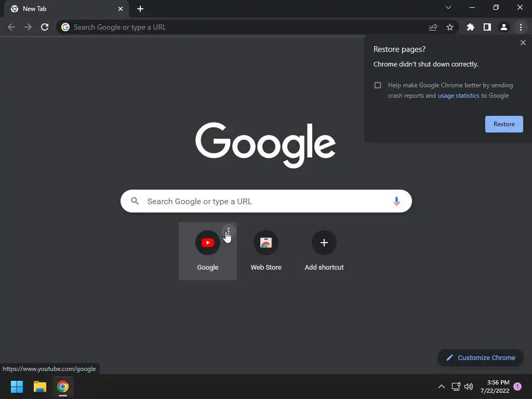Open the usage statistics link

(x=458, y=96)
